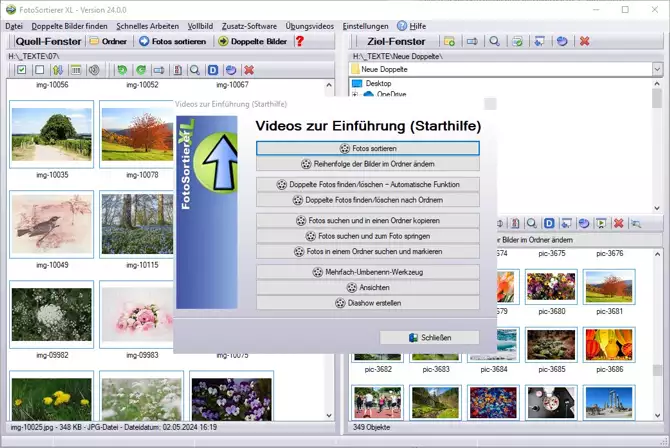
Task: Click the magnifier icon in Ziel-Fenster toolbar
Action: (x=493, y=41)
